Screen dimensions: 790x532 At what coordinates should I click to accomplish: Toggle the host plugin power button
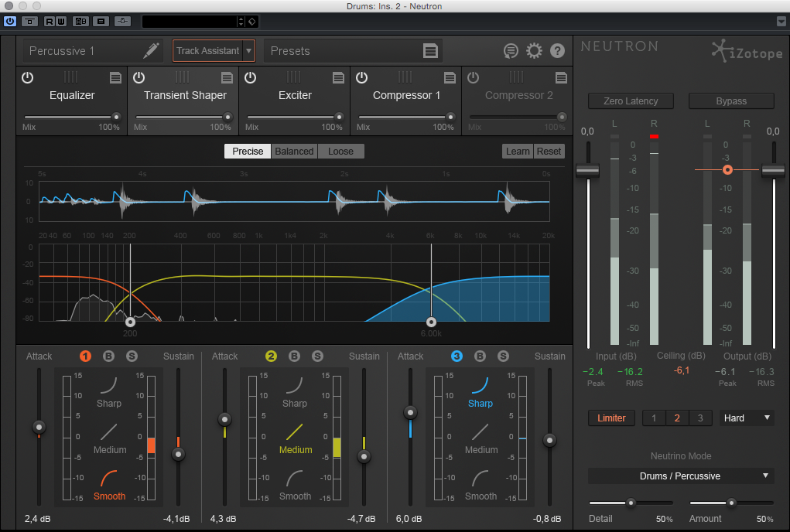[10, 21]
